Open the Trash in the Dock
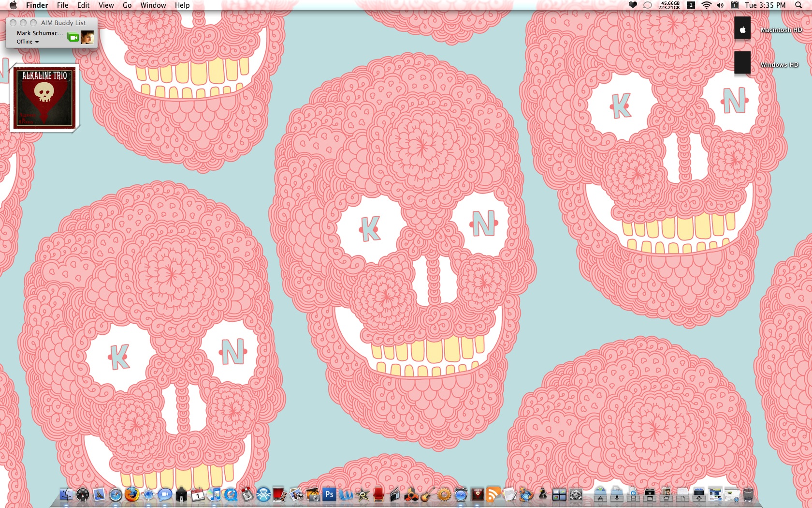 748,494
